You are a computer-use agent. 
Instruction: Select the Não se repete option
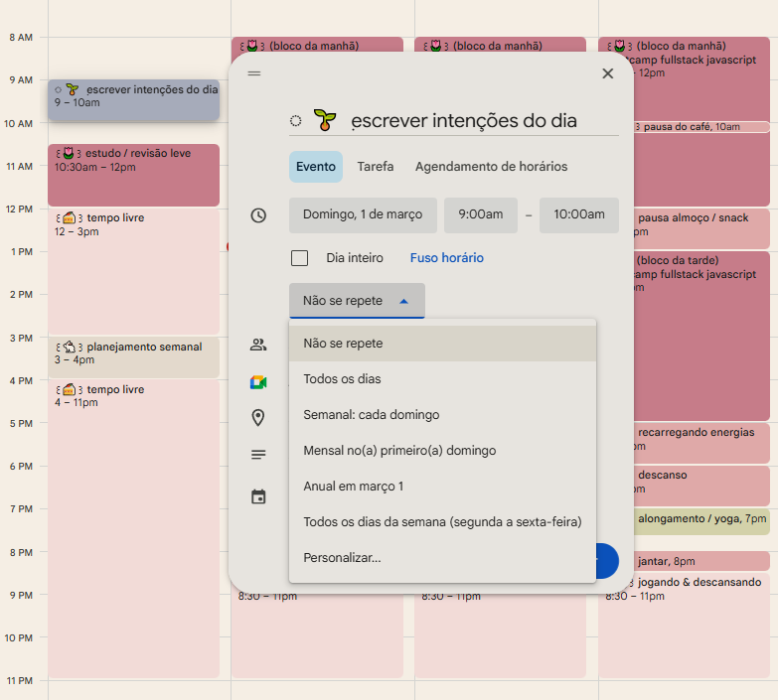[442, 344]
